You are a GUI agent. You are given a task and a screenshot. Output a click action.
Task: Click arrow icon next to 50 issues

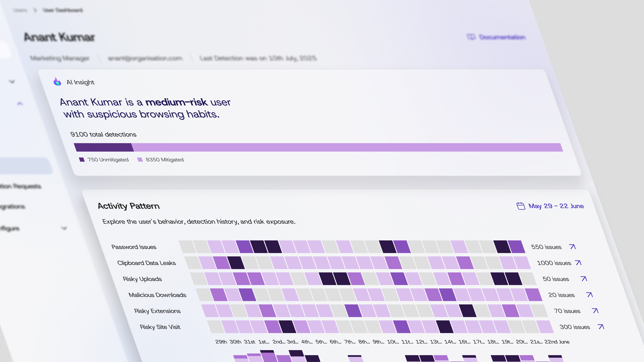584,279
